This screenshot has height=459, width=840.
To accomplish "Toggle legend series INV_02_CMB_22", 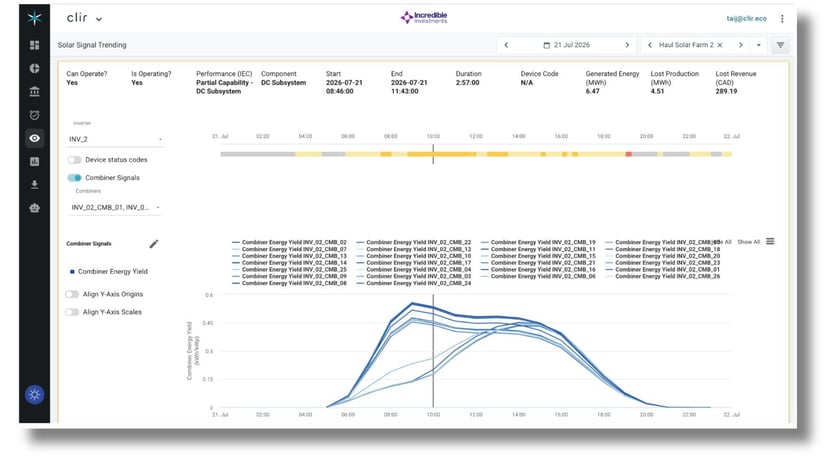I will coord(414,243).
